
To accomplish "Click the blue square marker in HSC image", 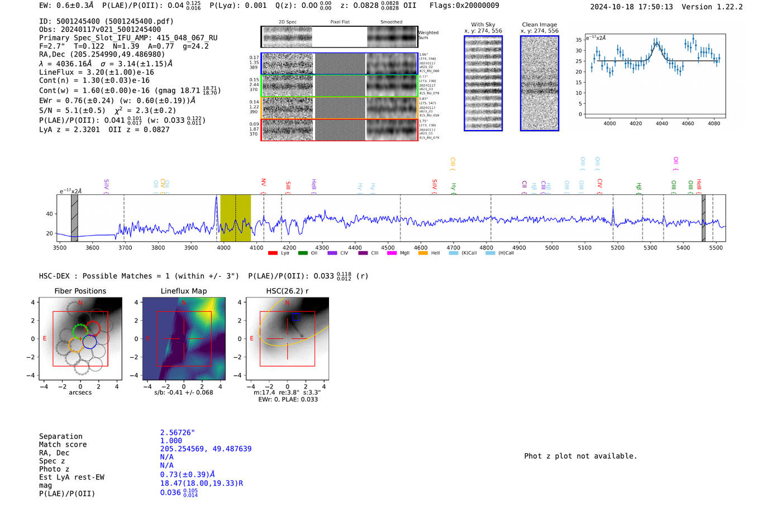I will (296, 317).
